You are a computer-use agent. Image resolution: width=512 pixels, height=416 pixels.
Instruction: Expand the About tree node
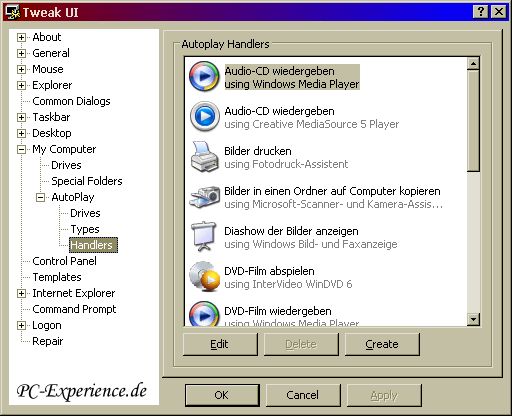[21, 37]
